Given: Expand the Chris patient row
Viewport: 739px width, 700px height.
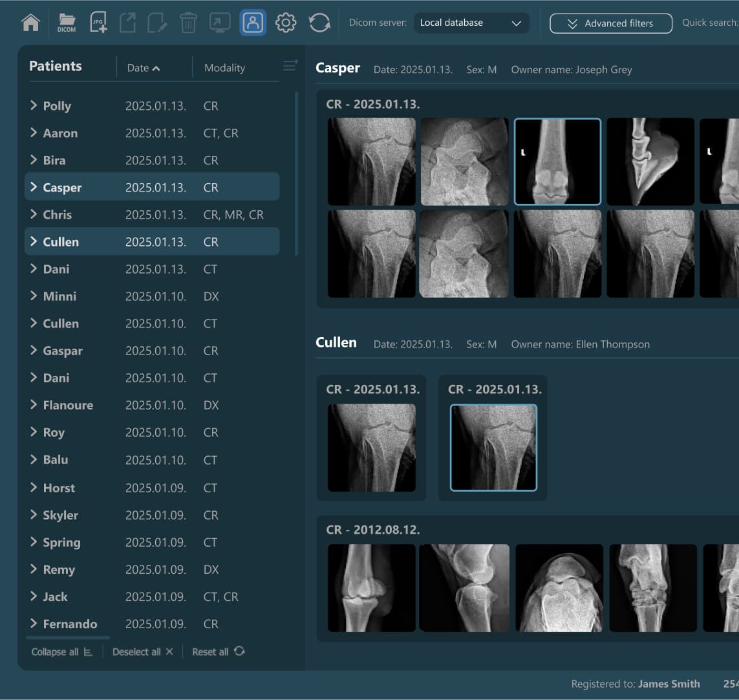Looking at the screenshot, I should [34, 214].
